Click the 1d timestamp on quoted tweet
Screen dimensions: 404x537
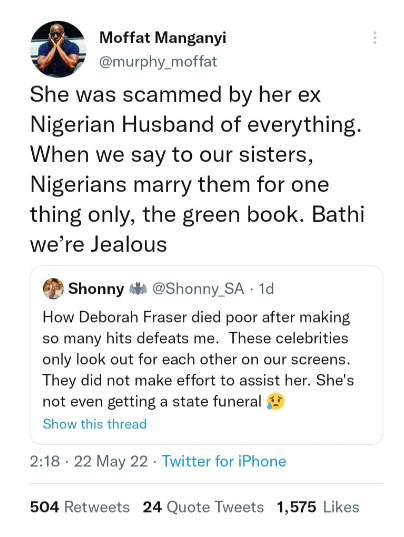point(266,289)
